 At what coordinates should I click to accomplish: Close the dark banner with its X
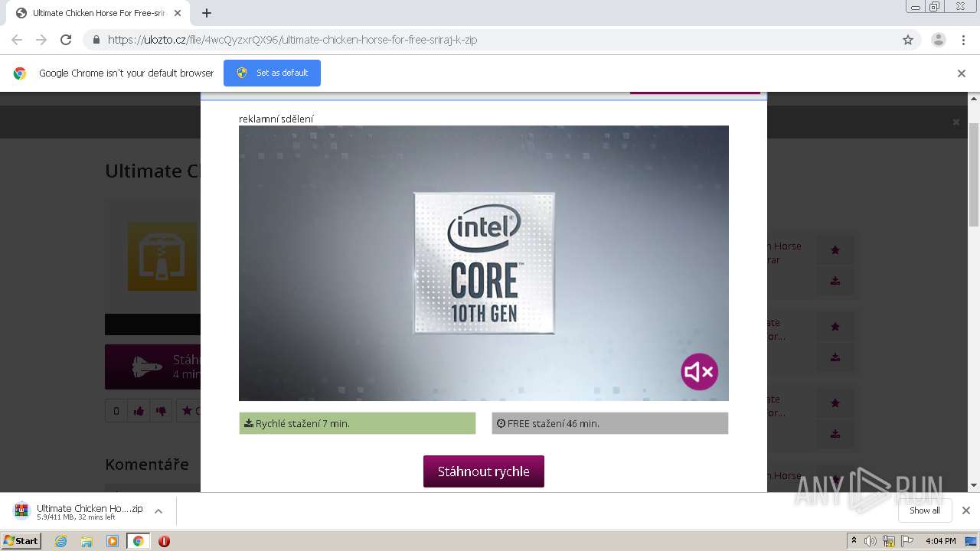[956, 122]
